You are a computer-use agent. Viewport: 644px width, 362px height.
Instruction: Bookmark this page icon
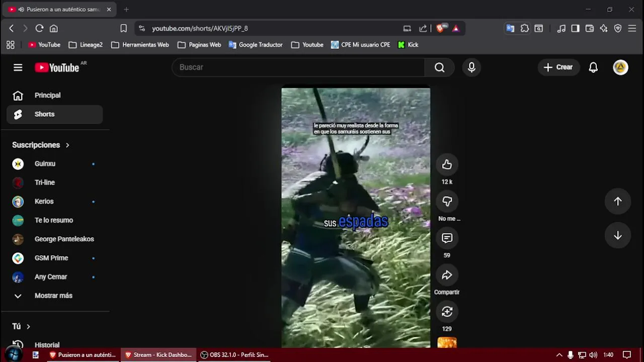[123, 29]
